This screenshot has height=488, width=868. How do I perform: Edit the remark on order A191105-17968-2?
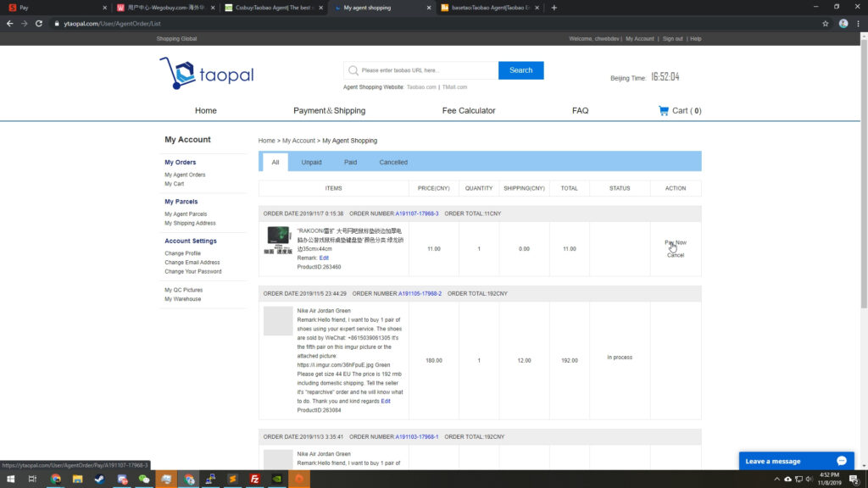pyautogui.click(x=386, y=401)
